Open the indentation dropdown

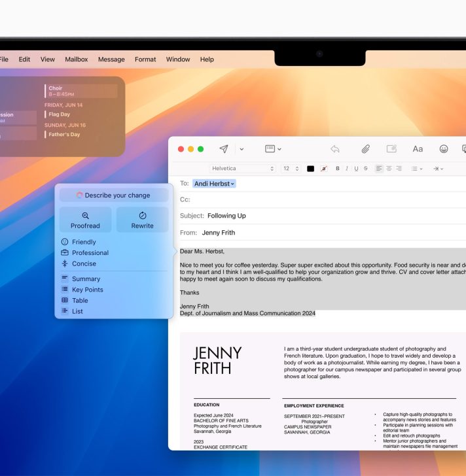pyautogui.click(x=438, y=169)
